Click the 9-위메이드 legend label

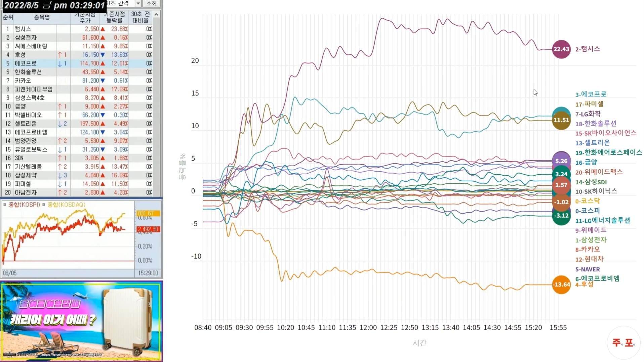[591, 230]
